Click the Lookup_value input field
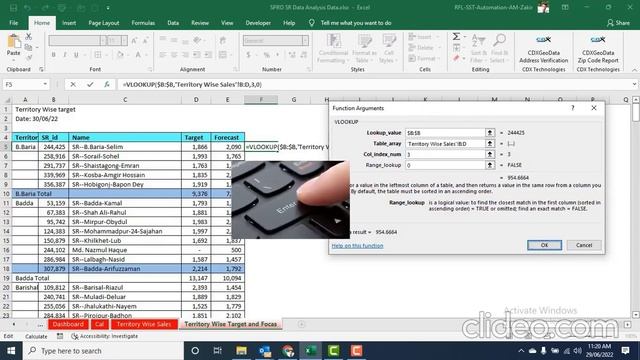The image size is (640, 360). pos(445,133)
